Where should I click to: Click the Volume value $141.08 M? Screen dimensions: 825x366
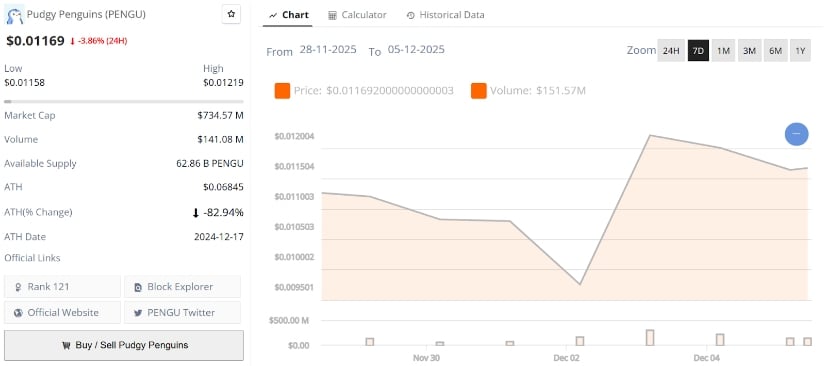(x=220, y=139)
